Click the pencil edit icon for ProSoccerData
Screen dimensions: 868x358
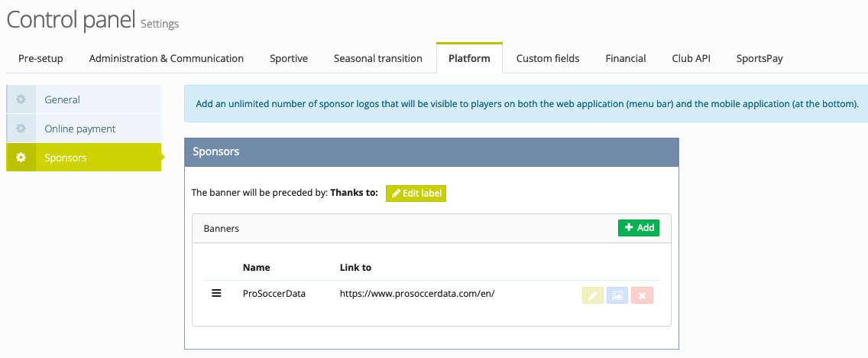click(593, 295)
